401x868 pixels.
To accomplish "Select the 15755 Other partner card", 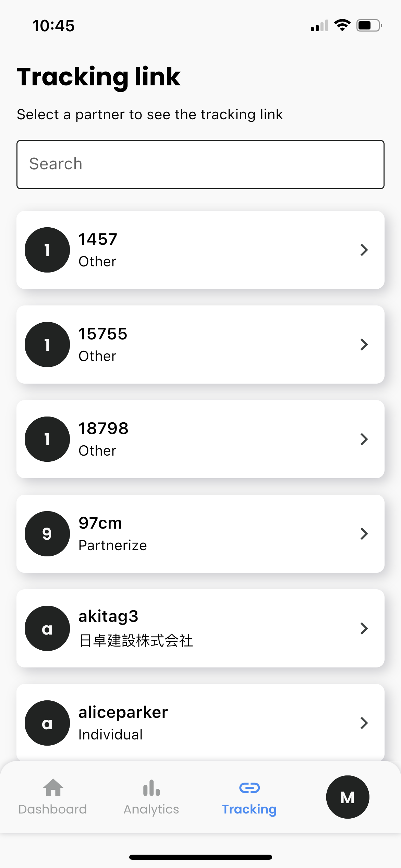I will click(x=200, y=345).
